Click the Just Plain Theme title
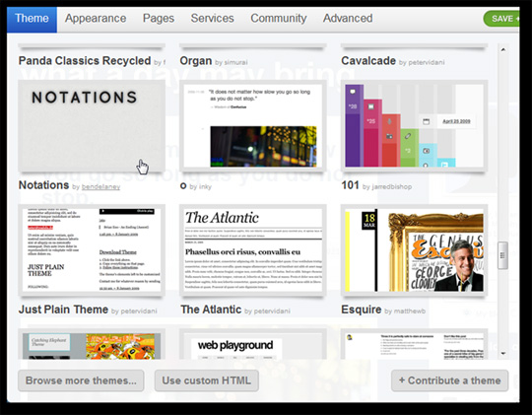This screenshot has height=415, width=532. pyautogui.click(x=63, y=310)
